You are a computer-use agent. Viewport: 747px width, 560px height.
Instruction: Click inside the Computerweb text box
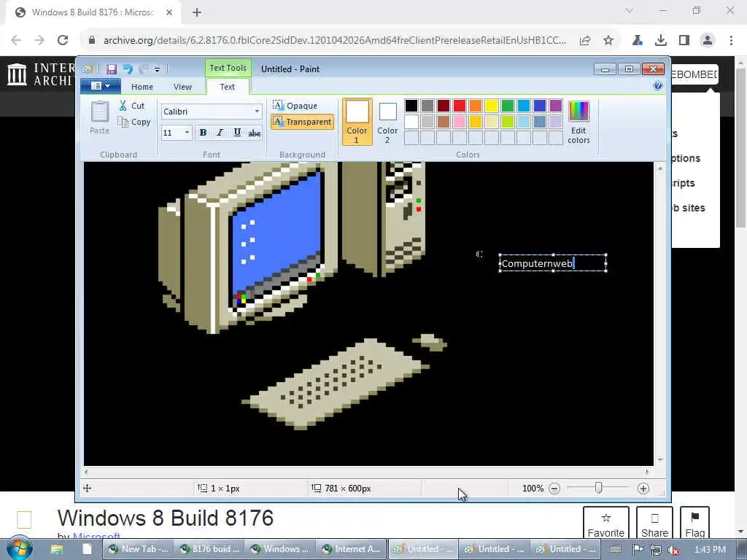pos(553,263)
